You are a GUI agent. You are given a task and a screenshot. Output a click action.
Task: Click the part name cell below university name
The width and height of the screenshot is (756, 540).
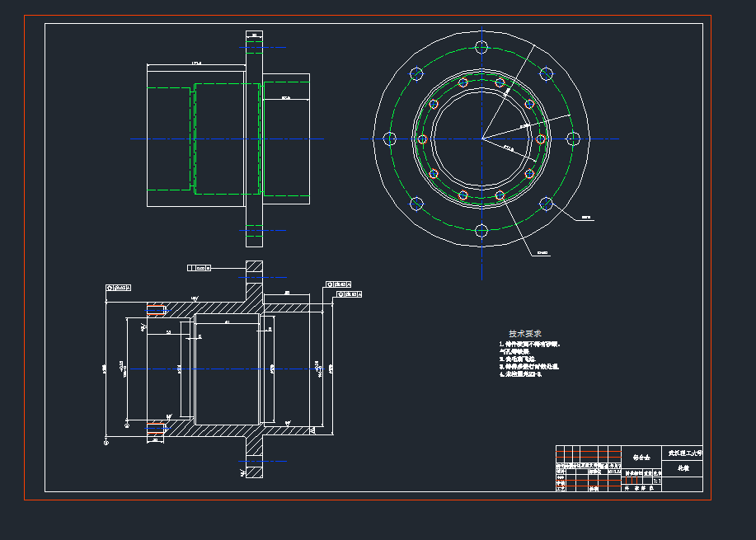coord(684,467)
